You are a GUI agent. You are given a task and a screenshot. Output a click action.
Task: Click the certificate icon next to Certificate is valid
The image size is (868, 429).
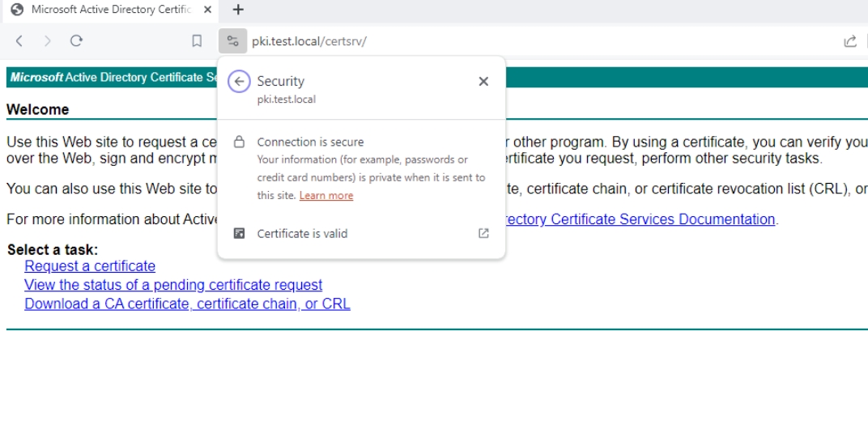(x=239, y=234)
